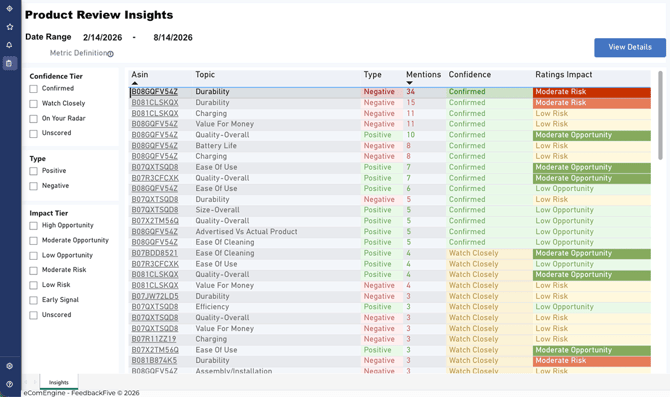Click Moderate Risk cell in the B081B874K5 row
The image size is (670, 397).
592,361
